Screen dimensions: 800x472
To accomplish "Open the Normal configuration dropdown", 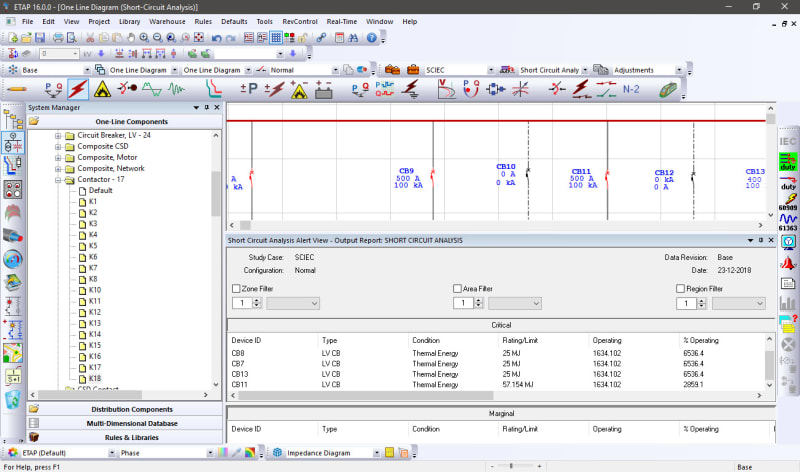I will [x=335, y=70].
